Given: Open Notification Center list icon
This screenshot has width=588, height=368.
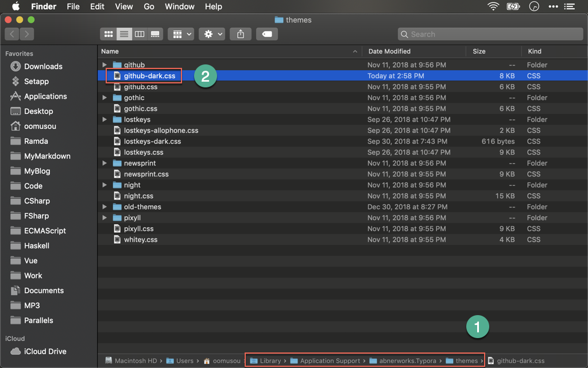Looking at the screenshot, I should tap(569, 6).
